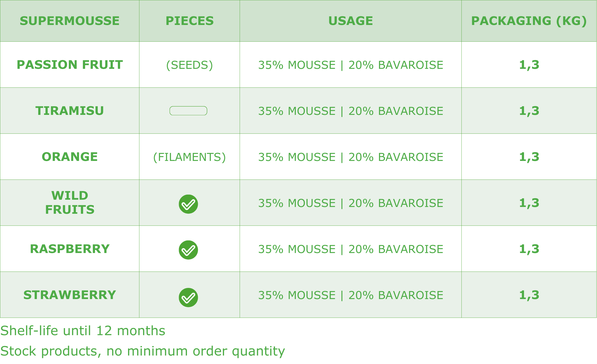
Task: Click the ORANGE row label
Action: click(x=70, y=157)
